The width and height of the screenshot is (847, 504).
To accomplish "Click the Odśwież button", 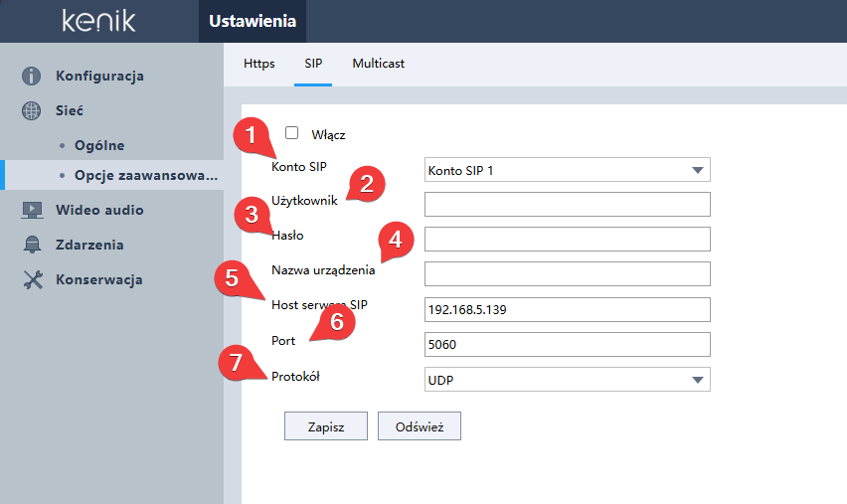I will (420, 426).
